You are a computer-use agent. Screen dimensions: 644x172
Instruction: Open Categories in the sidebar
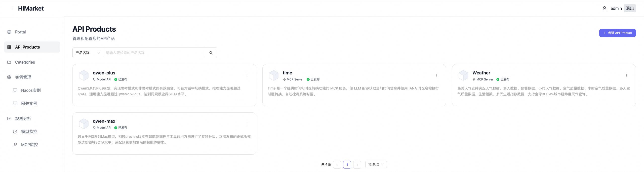coord(25,62)
